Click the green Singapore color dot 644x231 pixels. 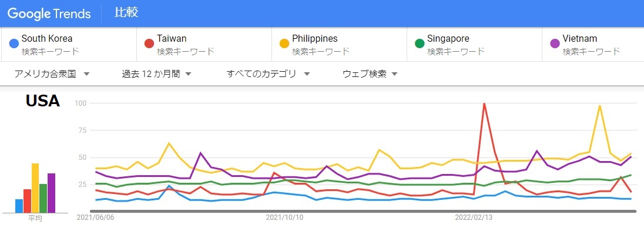(420, 43)
